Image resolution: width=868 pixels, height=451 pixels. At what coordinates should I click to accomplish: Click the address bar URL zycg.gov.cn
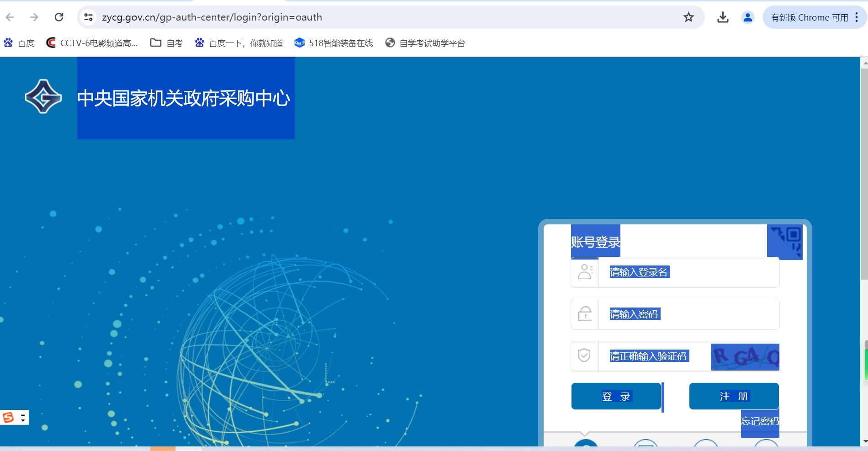tap(212, 17)
